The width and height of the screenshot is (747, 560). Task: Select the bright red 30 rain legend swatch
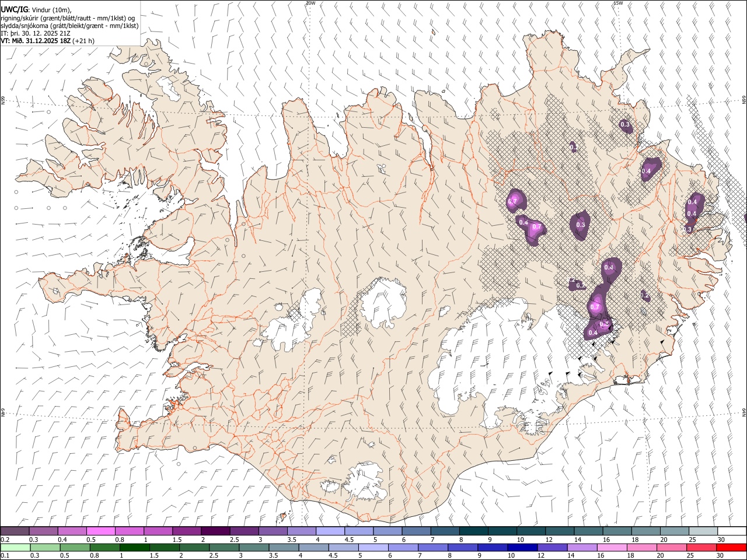(x=731, y=547)
